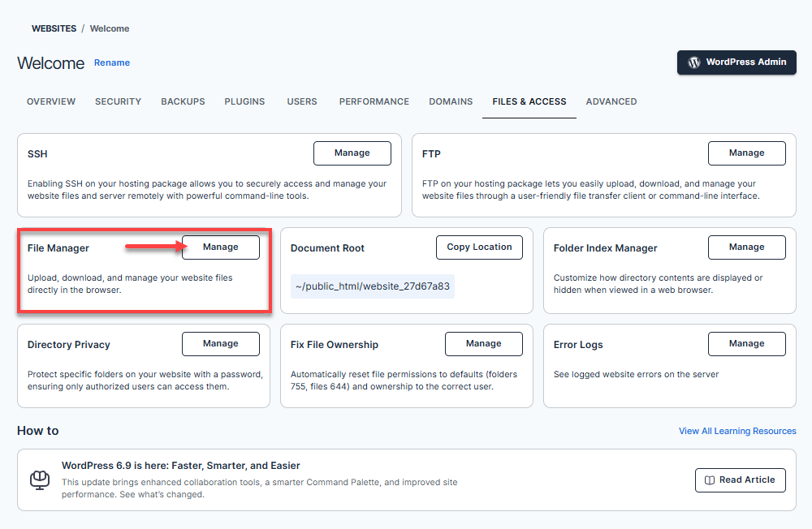Manage Error Logs for the website
The image size is (812, 529).
(x=746, y=344)
